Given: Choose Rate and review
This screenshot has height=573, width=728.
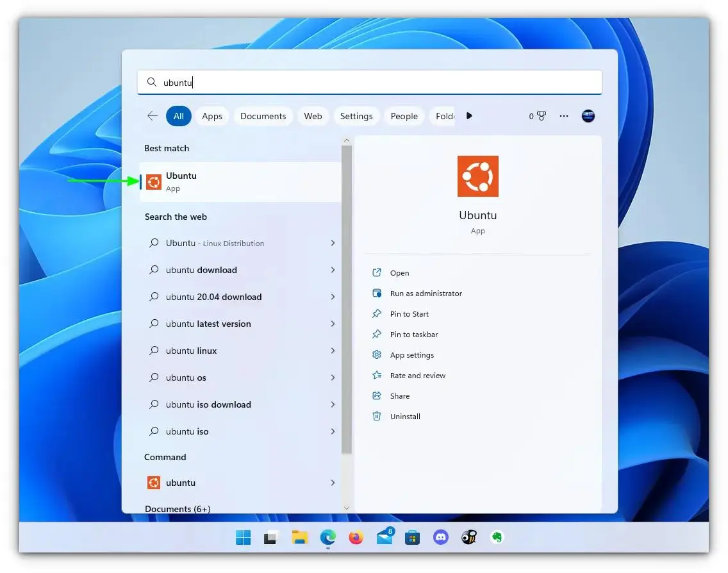Looking at the screenshot, I should [418, 375].
